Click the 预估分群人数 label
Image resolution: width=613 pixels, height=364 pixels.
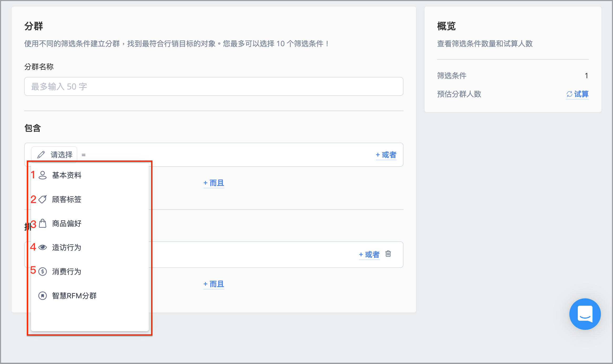[x=459, y=94]
